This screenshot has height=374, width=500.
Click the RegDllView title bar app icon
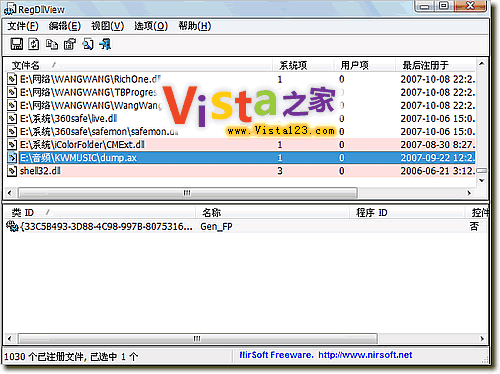10,9
